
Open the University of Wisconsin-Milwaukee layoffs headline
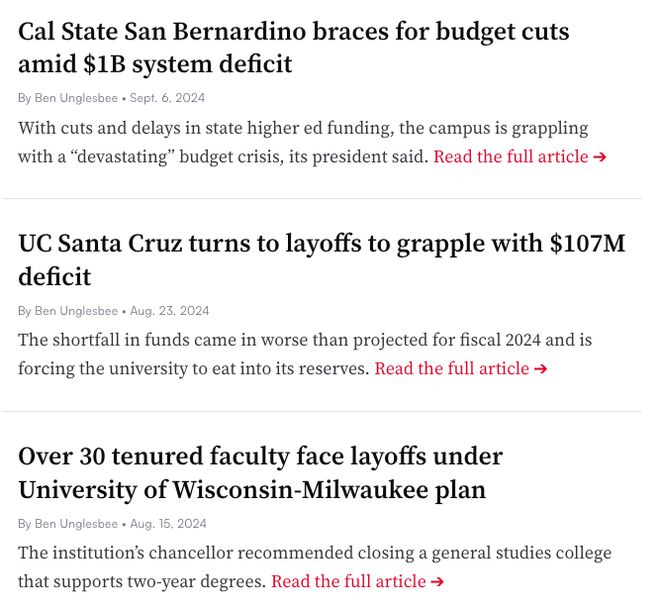tap(260, 473)
